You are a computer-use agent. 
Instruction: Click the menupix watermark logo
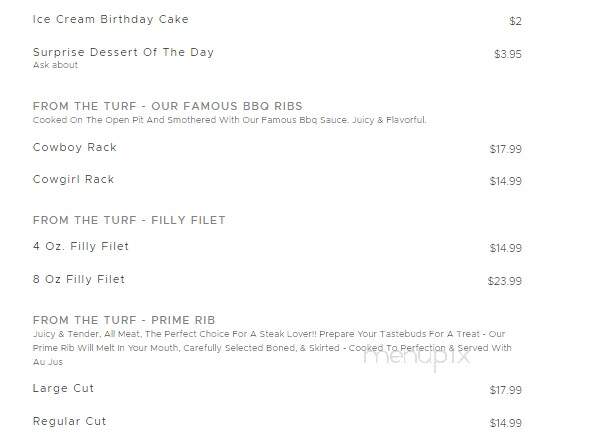(x=417, y=357)
